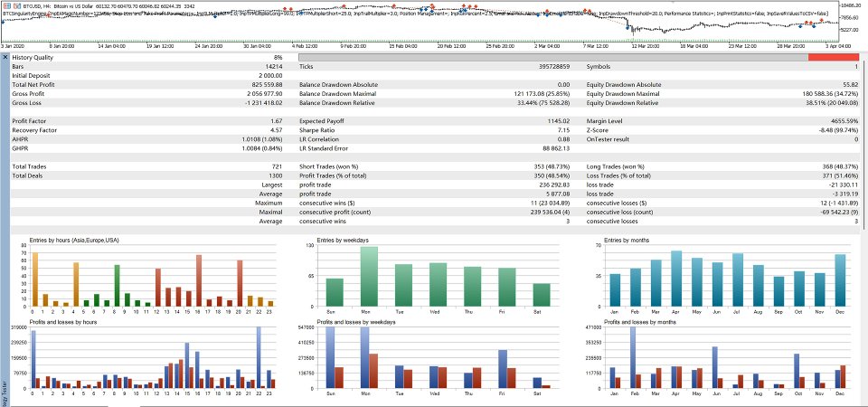The image size is (868, 407).
Task: Click the Apr bar in months chart
Action: 676,279
